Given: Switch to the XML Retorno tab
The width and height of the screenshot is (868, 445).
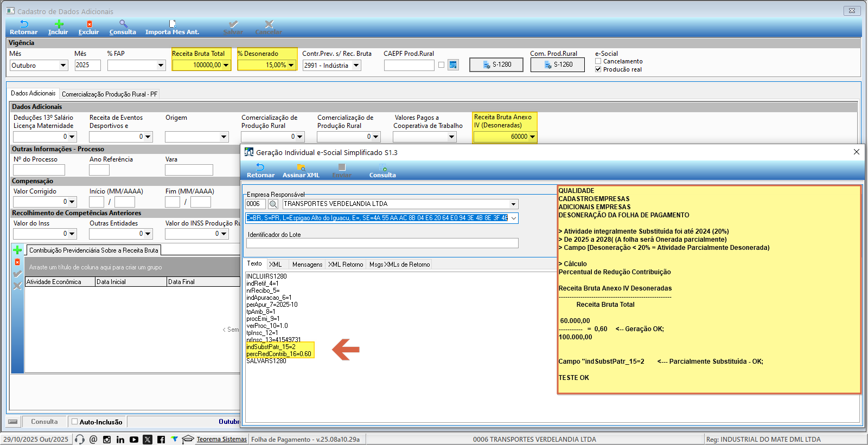Looking at the screenshot, I should (346, 265).
